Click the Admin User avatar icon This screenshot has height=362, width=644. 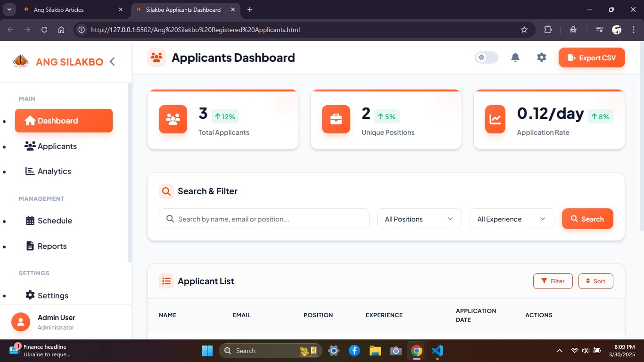click(x=21, y=322)
